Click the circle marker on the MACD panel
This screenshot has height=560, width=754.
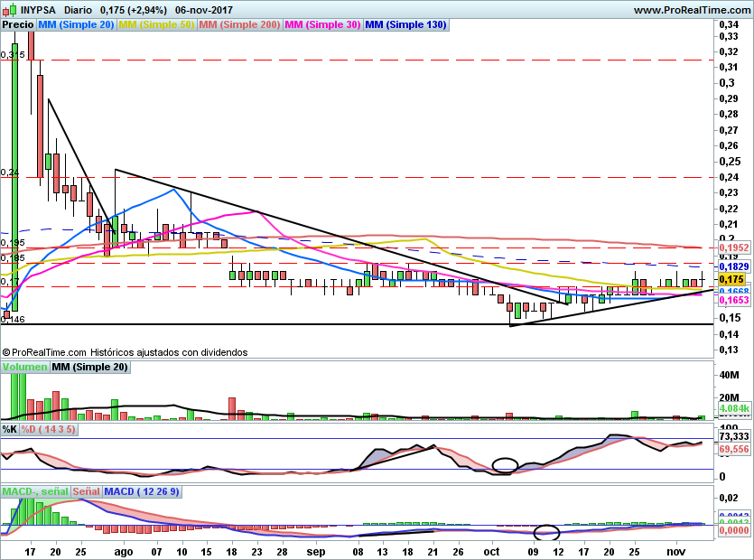click(547, 531)
